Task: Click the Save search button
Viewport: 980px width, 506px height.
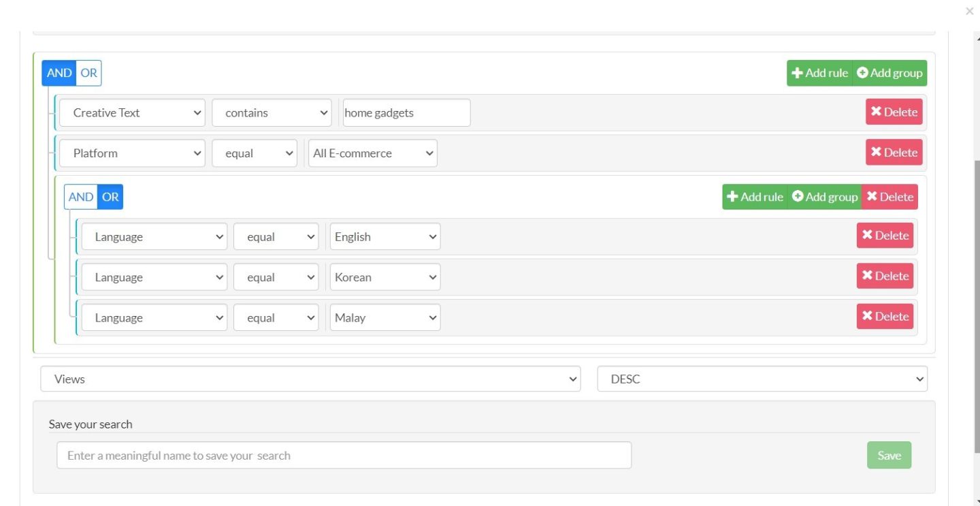Action: point(889,456)
